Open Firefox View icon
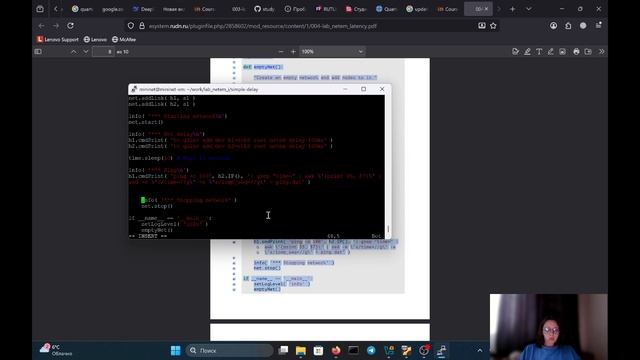The image size is (640, 360). pyautogui.click(x=40, y=9)
